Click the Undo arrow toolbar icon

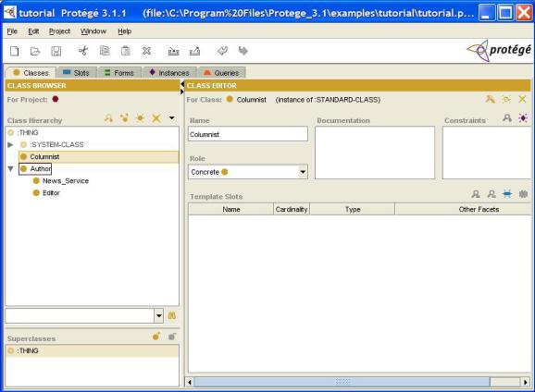pos(222,51)
